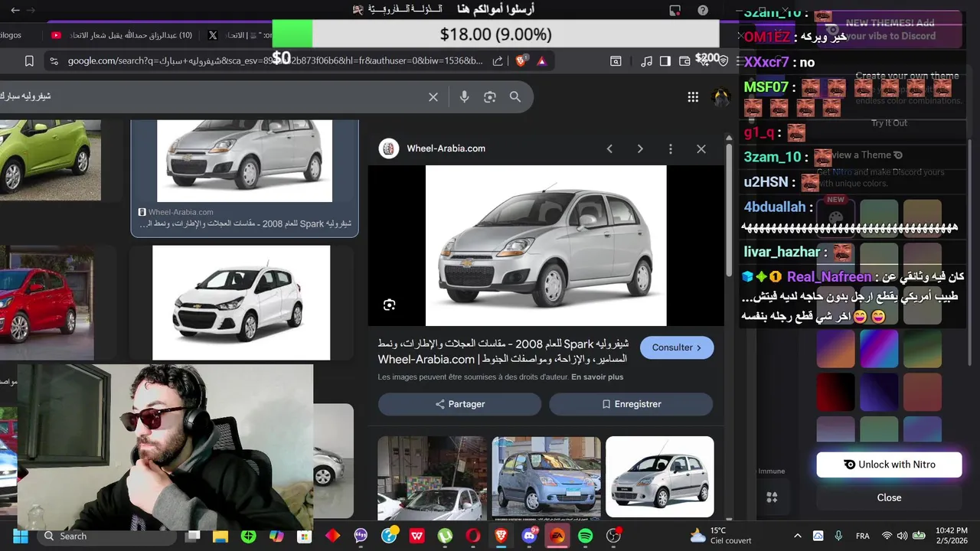The width and height of the screenshot is (980, 551).
Task: Click the Lens icon on previewed image
Action: click(x=389, y=305)
